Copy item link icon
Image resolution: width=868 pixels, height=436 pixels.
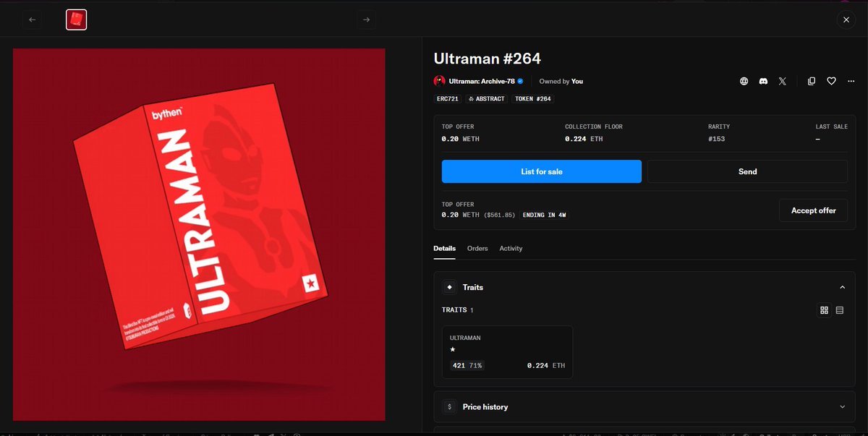812,81
